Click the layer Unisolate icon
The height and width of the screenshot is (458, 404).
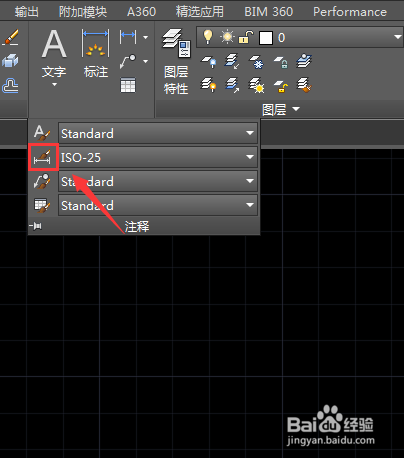pyautogui.click(x=232, y=85)
